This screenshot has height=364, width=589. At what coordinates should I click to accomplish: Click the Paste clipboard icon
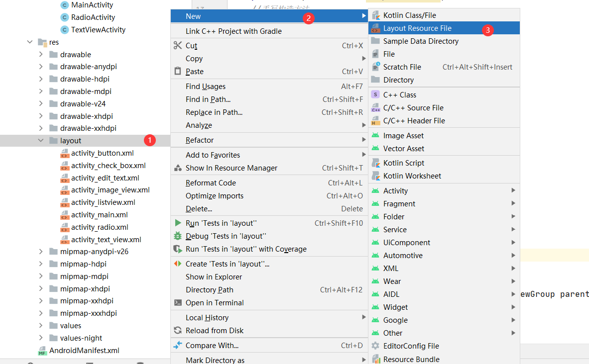(x=178, y=72)
